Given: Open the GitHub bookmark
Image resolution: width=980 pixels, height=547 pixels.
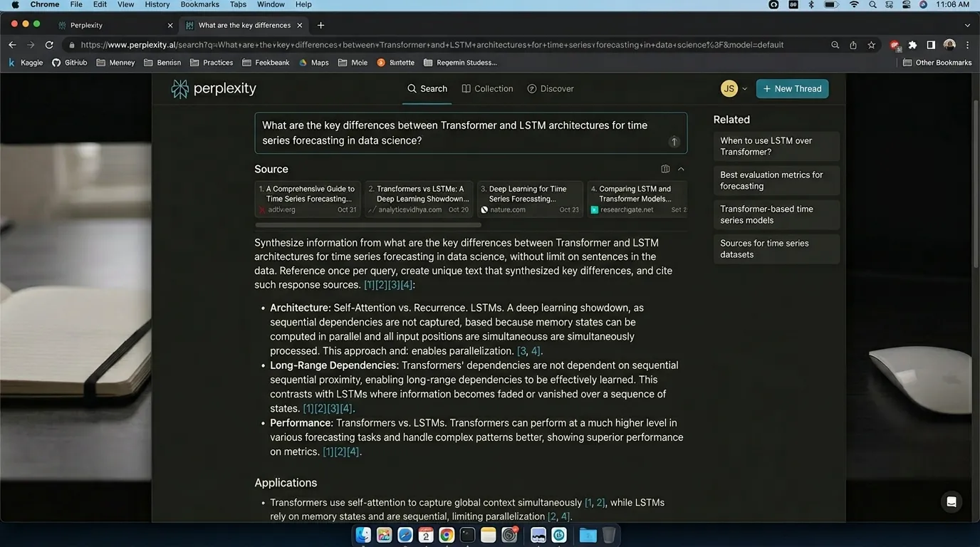Looking at the screenshot, I should [x=70, y=63].
